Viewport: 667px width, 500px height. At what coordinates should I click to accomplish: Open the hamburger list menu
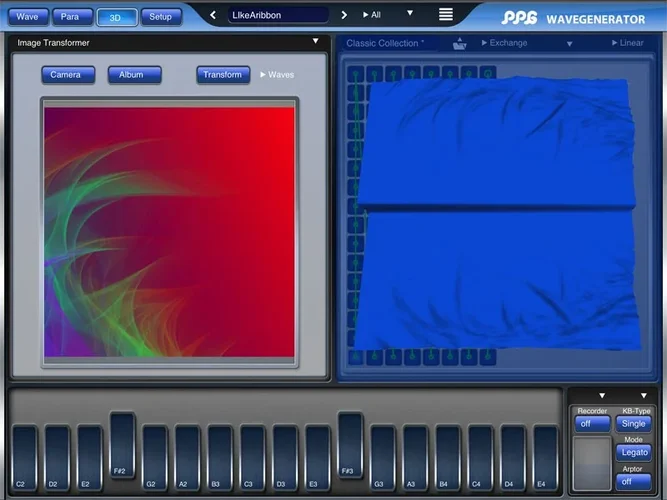point(446,14)
